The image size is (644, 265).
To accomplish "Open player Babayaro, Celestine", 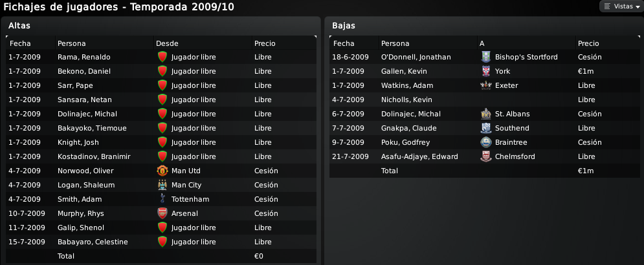I will pyautogui.click(x=93, y=242).
